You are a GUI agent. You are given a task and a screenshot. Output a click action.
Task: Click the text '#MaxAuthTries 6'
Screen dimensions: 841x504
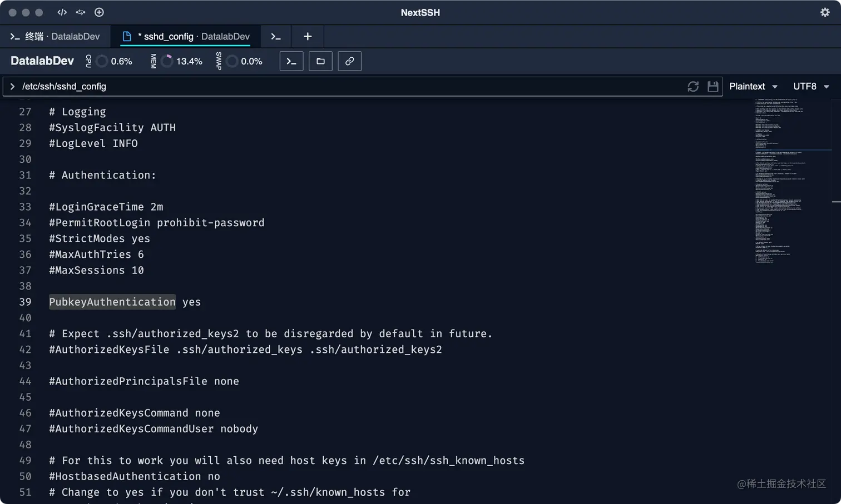point(96,255)
